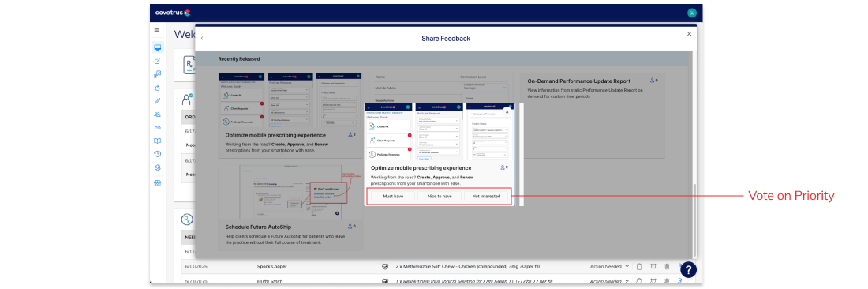
Task: Go back using the Share Feedback chevron
Action: (x=202, y=38)
